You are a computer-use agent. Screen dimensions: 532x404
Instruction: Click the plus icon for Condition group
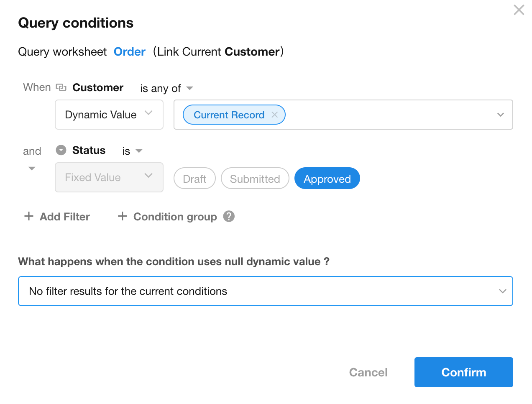point(122,216)
